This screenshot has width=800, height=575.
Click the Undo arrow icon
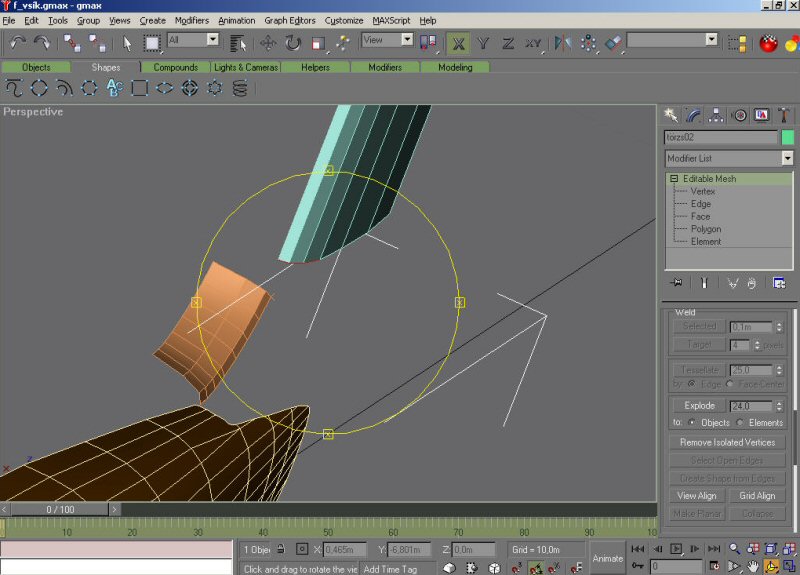click(17, 42)
